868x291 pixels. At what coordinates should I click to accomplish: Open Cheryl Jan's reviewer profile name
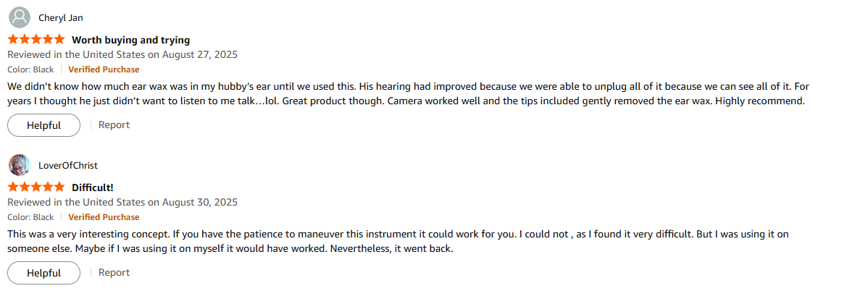coord(60,18)
